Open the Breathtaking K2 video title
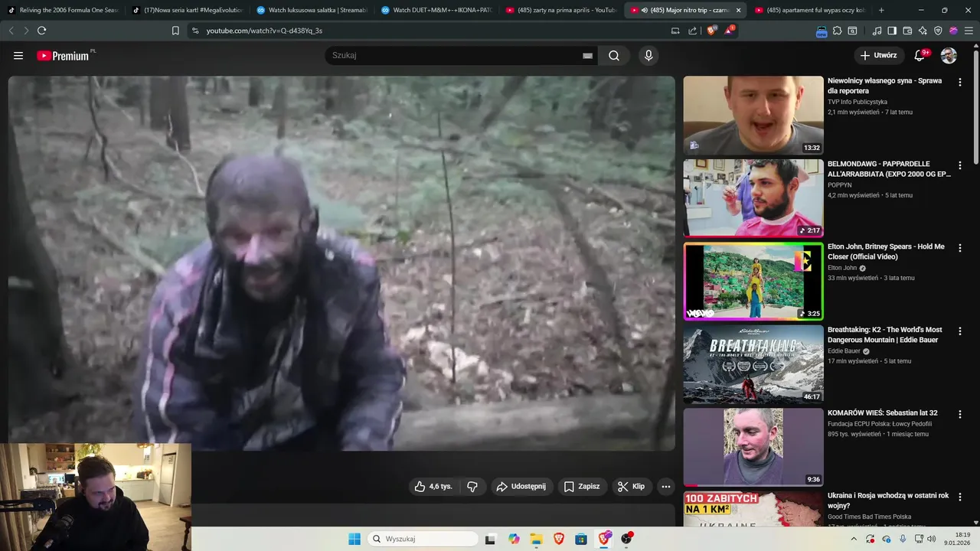The height and width of the screenshot is (551, 980). (886, 335)
